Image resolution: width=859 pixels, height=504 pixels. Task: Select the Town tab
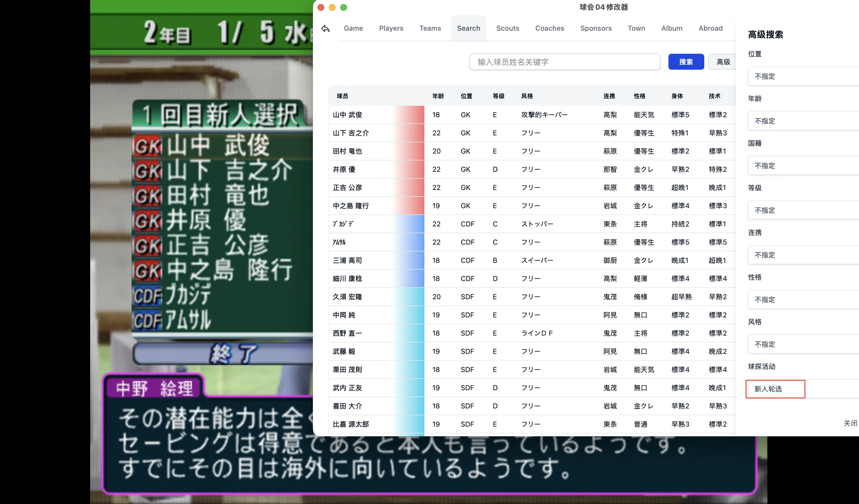click(x=636, y=29)
